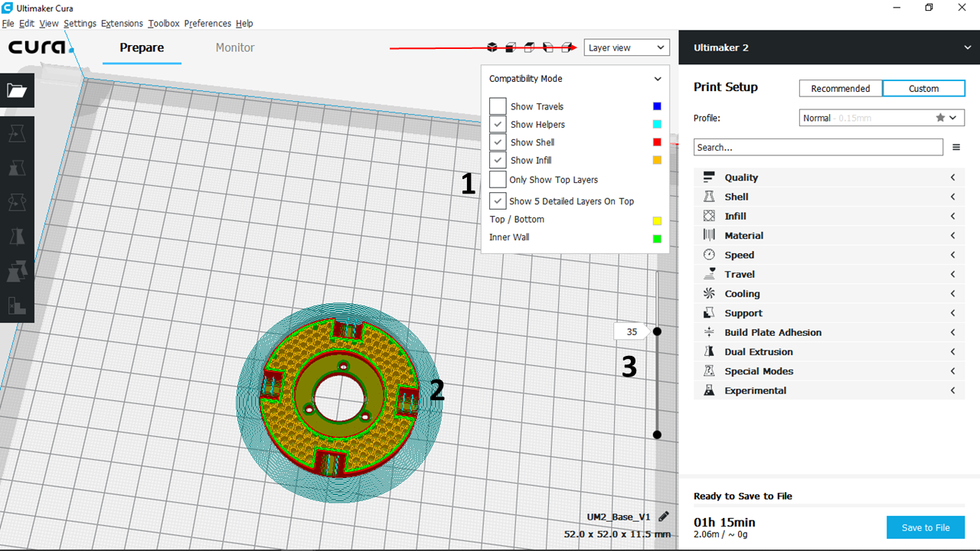Image resolution: width=980 pixels, height=551 pixels.
Task: Click the layer number field showing 35
Action: [x=631, y=331]
